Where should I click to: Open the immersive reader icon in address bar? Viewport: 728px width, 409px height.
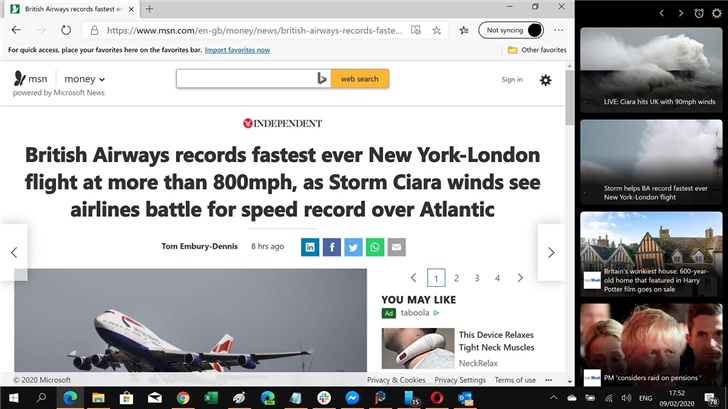[x=416, y=30]
